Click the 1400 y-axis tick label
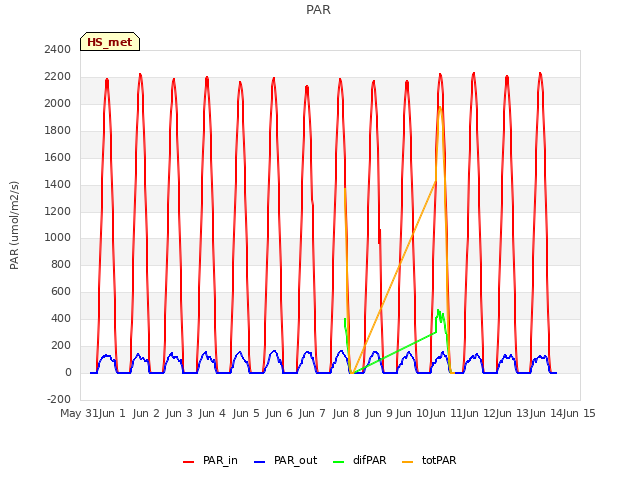The height and width of the screenshot is (480, 640). click(x=58, y=184)
